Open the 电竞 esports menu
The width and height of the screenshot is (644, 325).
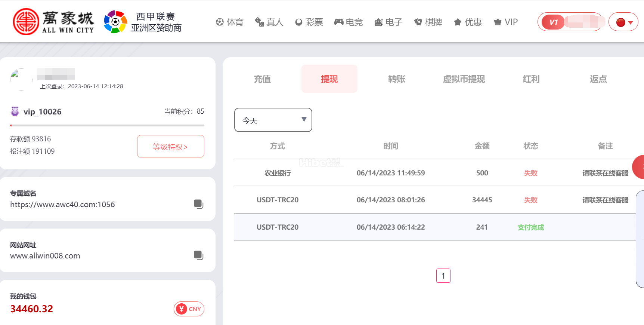pyautogui.click(x=349, y=22)
